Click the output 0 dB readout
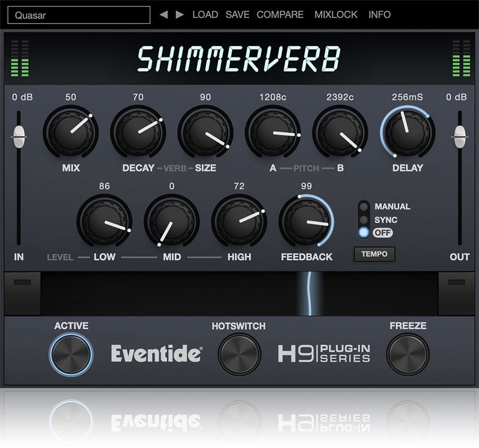The width and height of the screenshot is (479, 448). coord(456,97)
